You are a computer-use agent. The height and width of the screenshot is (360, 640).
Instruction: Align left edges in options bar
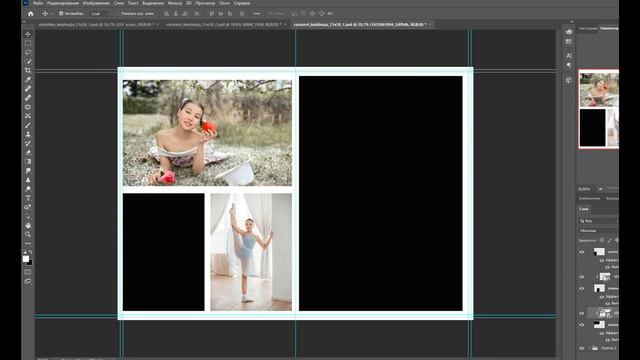click(167, 13)
